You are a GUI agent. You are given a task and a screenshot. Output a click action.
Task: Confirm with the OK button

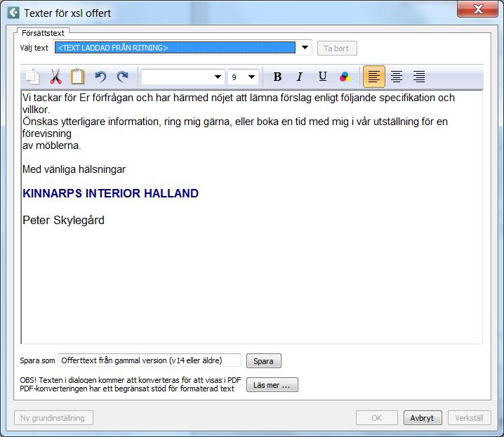tap(377, 418)
